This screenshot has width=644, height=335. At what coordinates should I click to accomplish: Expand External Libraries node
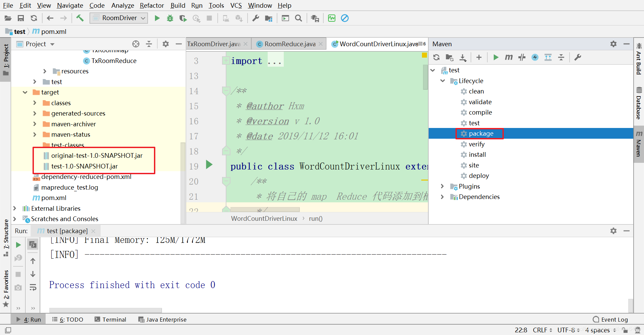click(15, 208)
